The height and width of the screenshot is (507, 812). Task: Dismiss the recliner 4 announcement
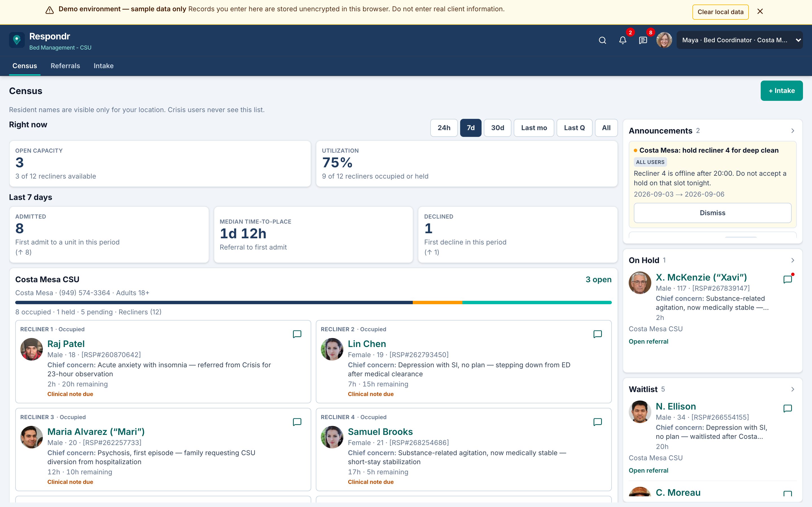click(712, 213)
